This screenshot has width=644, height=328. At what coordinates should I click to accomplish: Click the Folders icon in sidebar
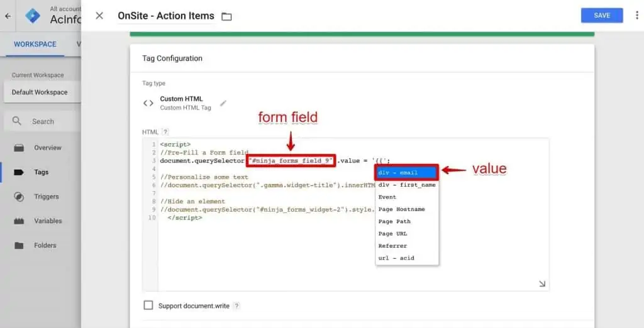coord(19,246)
